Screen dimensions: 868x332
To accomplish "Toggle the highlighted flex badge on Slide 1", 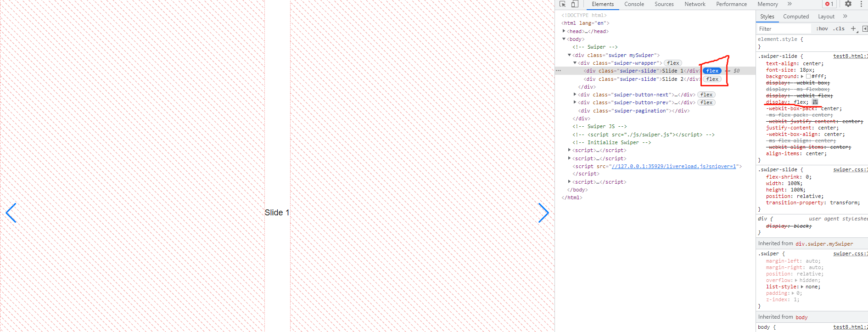I will point(712,71).
